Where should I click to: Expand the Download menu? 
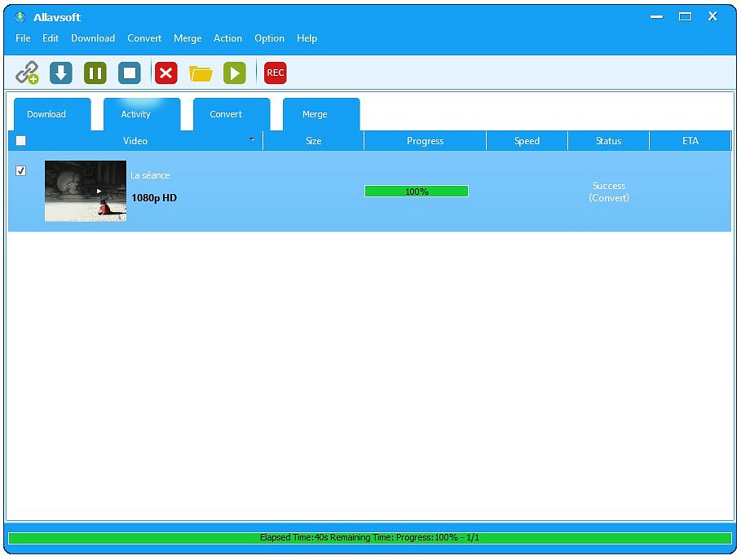tap(92, 38)
